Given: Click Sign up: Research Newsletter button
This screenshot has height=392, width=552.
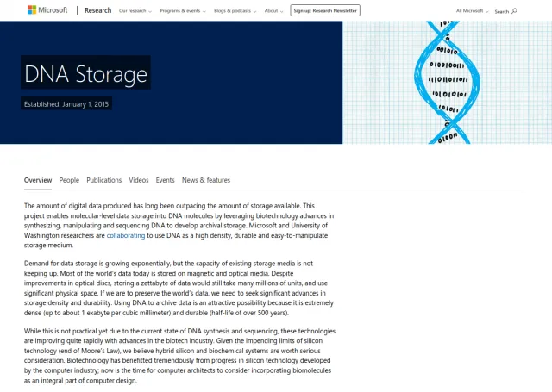Looking at the screenshot, I should click(325, 10).
